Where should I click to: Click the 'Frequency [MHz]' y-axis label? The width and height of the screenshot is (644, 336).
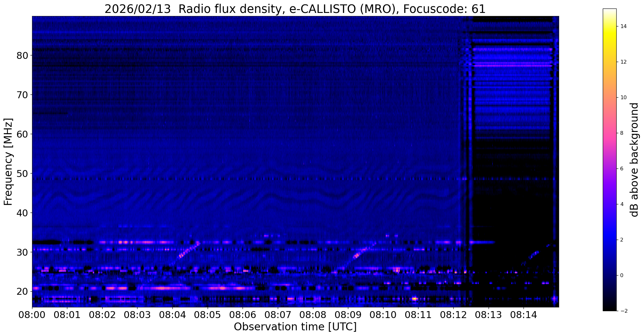click(8, 162)
